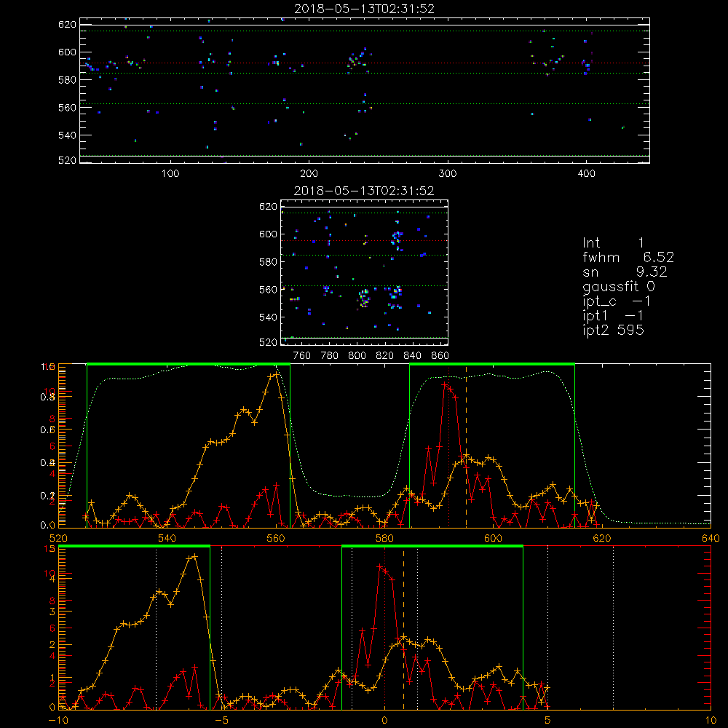This screenshot has height=728, width=728.
Task: Click y-axis label 540 of the wide top image
Action: [x=67, y=135]
